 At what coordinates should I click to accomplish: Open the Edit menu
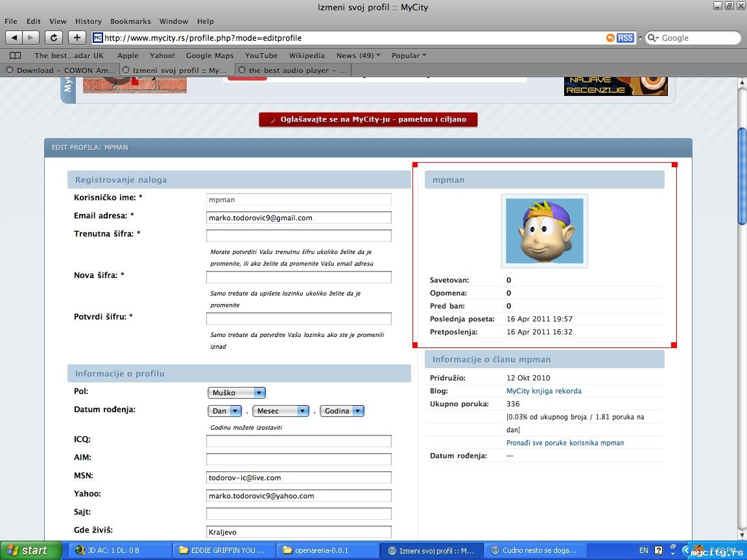click(33, 21)
